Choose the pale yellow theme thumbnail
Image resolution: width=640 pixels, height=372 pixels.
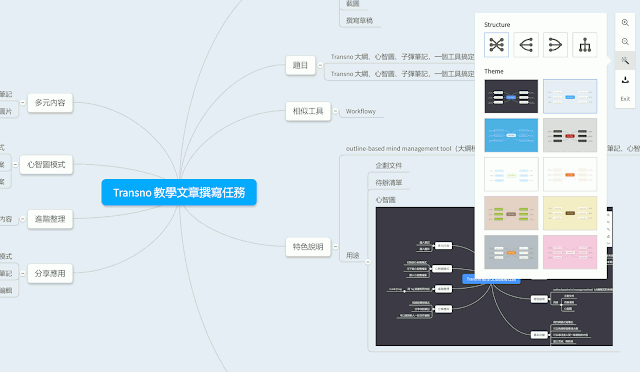tap(570, 213)
